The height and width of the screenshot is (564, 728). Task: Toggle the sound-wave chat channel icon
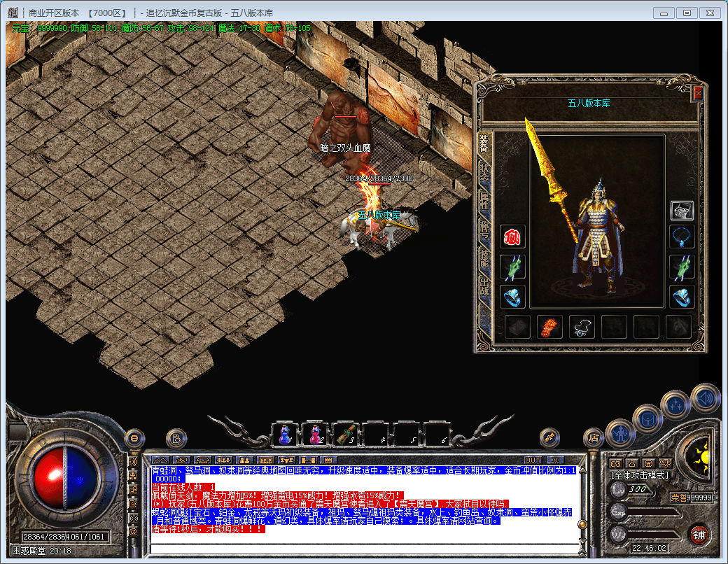[133, 461]
